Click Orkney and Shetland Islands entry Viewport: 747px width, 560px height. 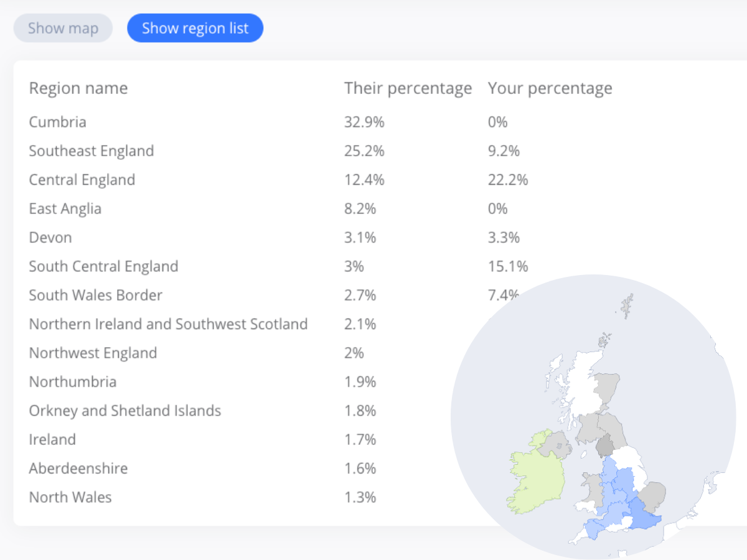click(x=125, y=411)
